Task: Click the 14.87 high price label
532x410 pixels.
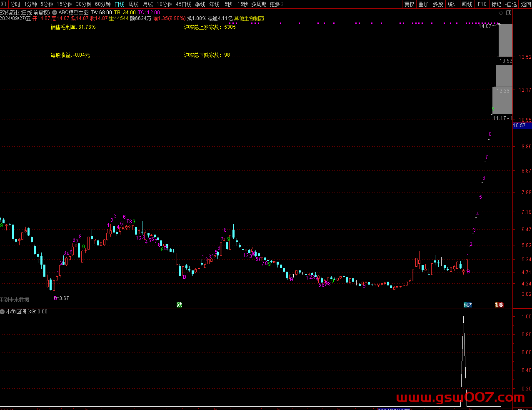Action: click(x=485, y=26)
